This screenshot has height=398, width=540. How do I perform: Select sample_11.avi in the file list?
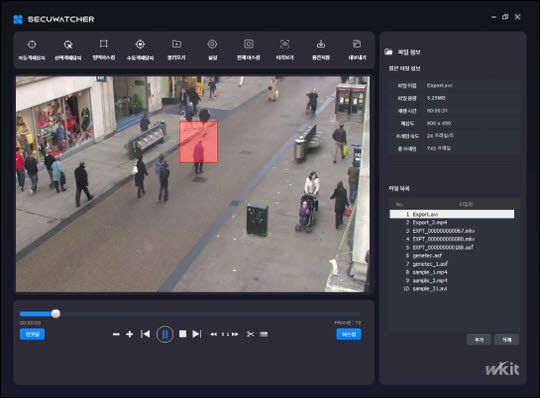tap(452, 289)
